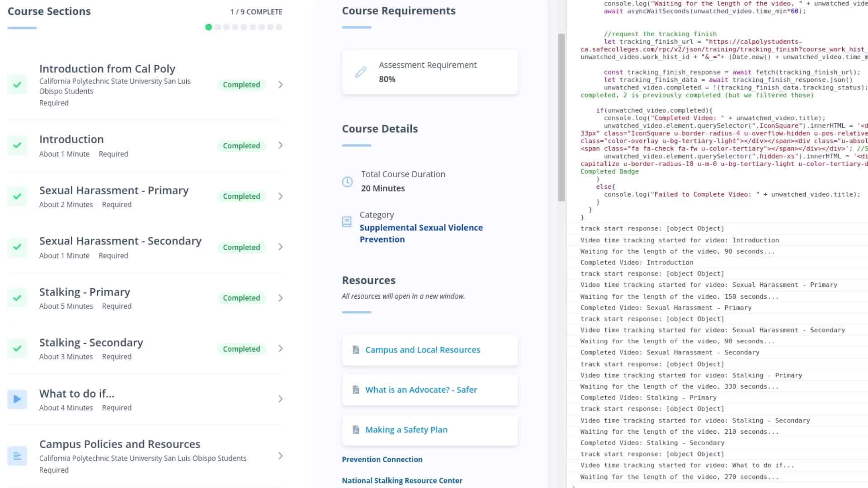Open the chevron for Stalking - Secondary
868x488 pixels.
[x=280, y=348]
